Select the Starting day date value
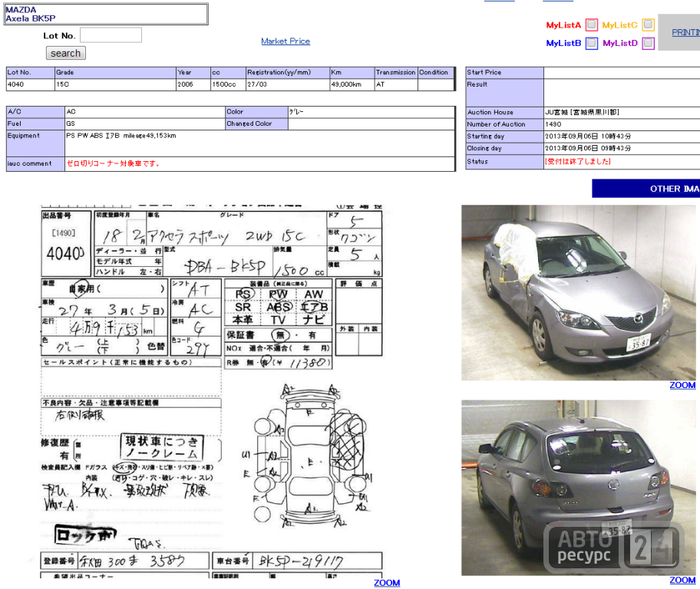The image size is (700, 589). pos(588,136)
